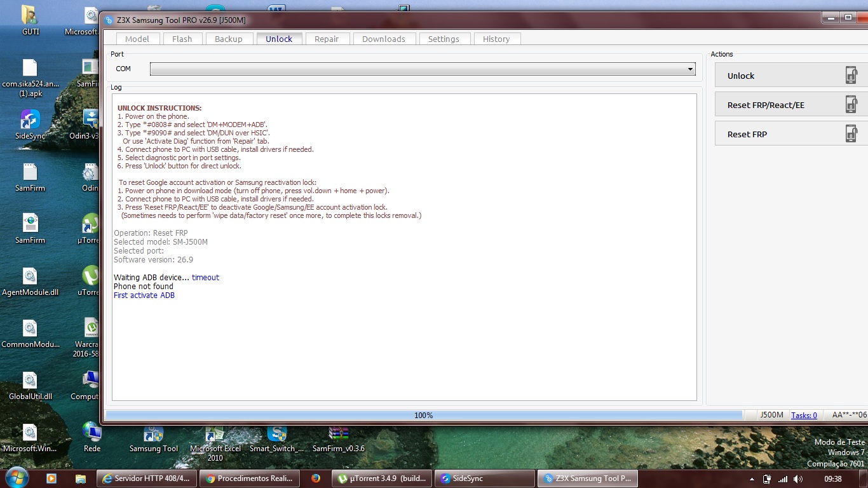Switch to Procedimentos Reali... Chrome window
Viewport: 868px width, 488px height.
coord(249,478)
